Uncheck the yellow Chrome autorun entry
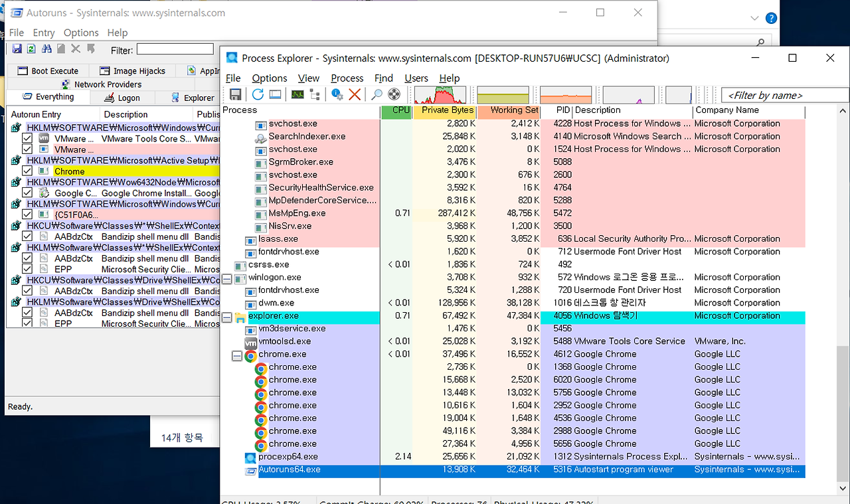Screen dimensions: 850x504 click(27, 171)
